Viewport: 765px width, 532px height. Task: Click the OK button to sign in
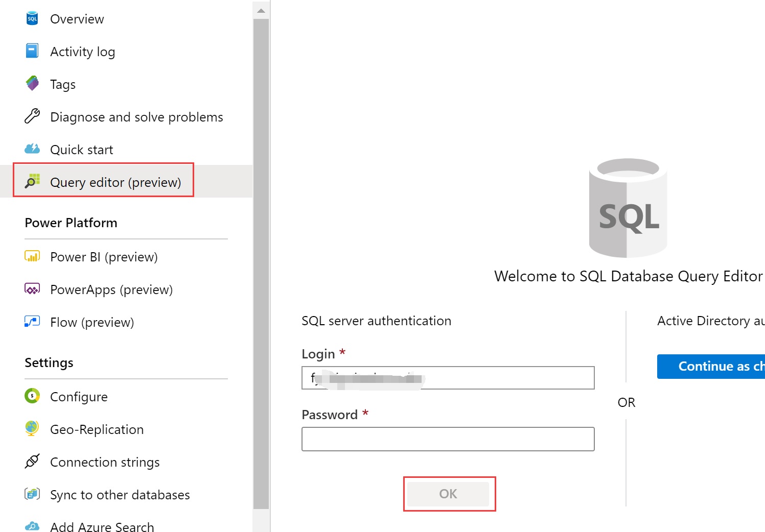point(448,494)
